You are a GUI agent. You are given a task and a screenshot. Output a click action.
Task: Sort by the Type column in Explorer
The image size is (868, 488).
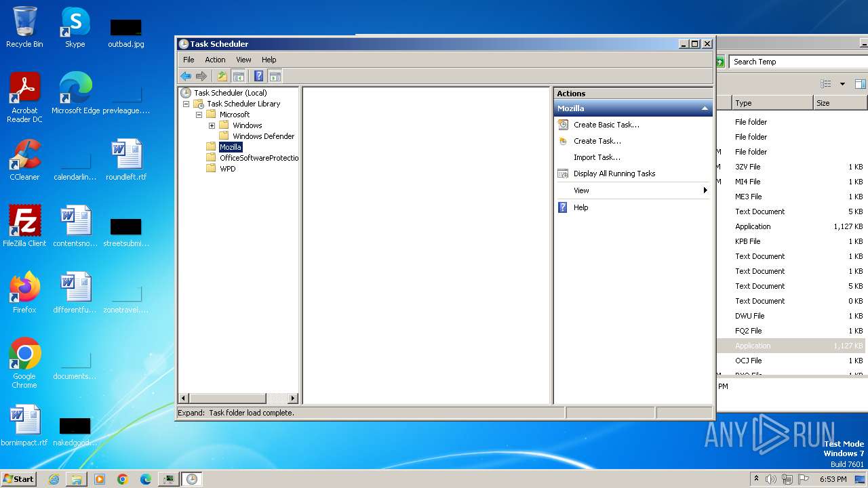coord(772,103)
